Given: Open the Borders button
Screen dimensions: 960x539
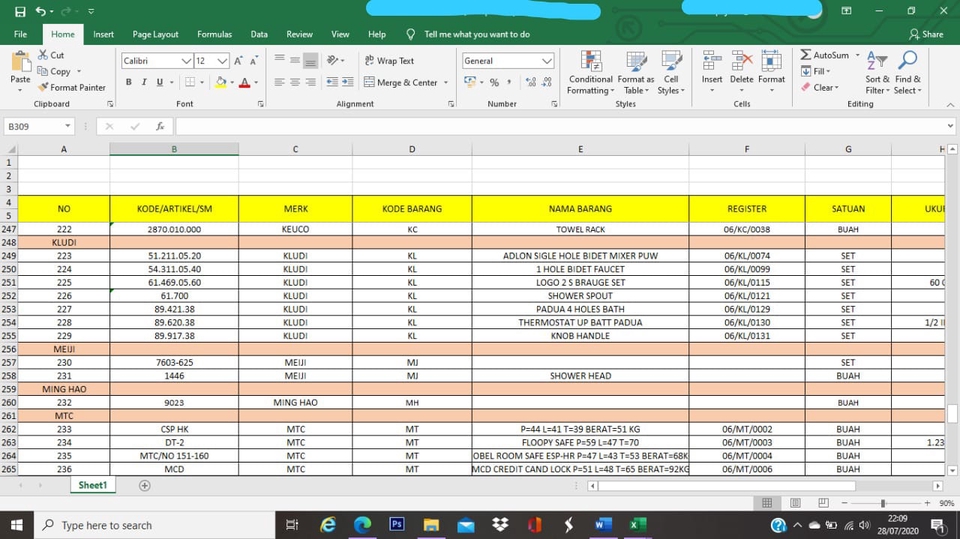Looking at the screenshot, I should pyautogui.click(x=190, y=82).
